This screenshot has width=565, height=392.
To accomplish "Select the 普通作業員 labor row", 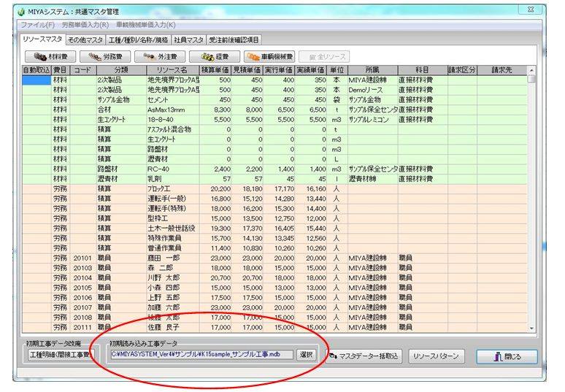I will click(x=274, y=248).
